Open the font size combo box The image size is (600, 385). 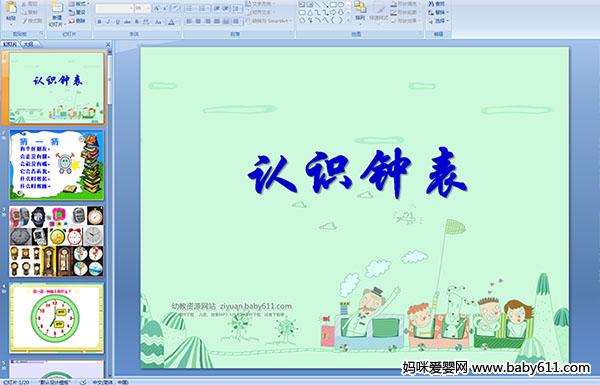tap(142, 8)
